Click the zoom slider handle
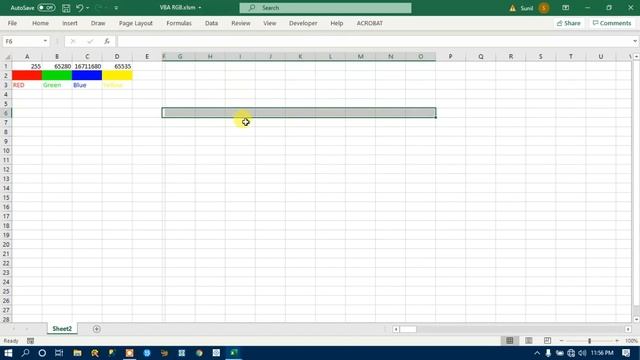The height and width of the screenshot is (360, 640). (x=589, y=340)
